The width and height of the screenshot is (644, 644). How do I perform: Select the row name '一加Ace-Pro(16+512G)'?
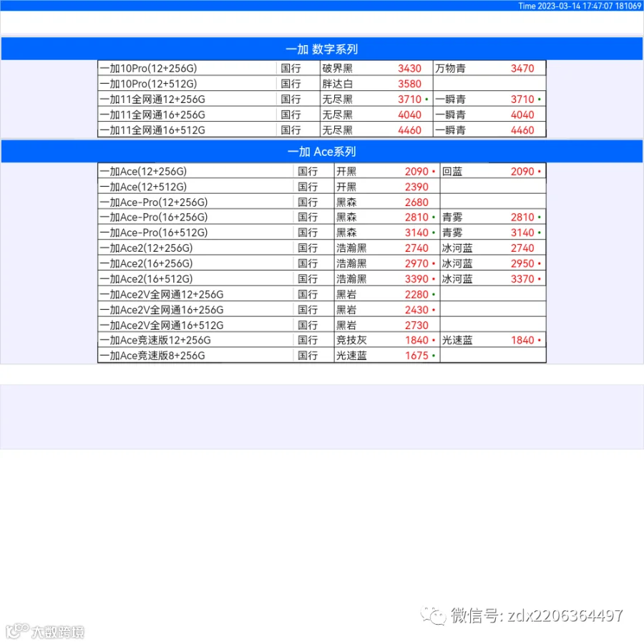tap(154, 233)
